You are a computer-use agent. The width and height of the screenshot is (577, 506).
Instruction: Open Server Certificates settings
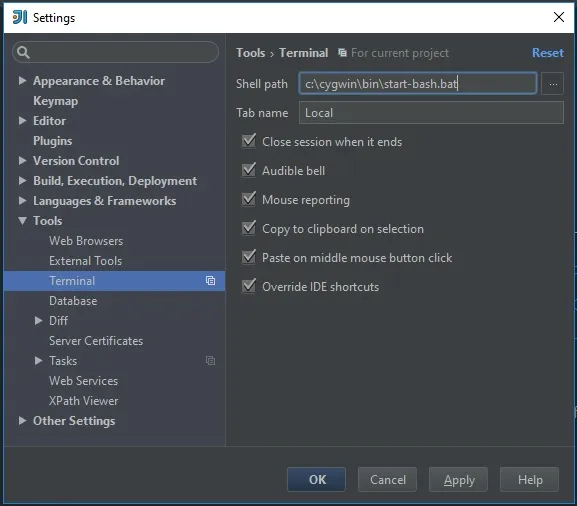coord(96,341)
